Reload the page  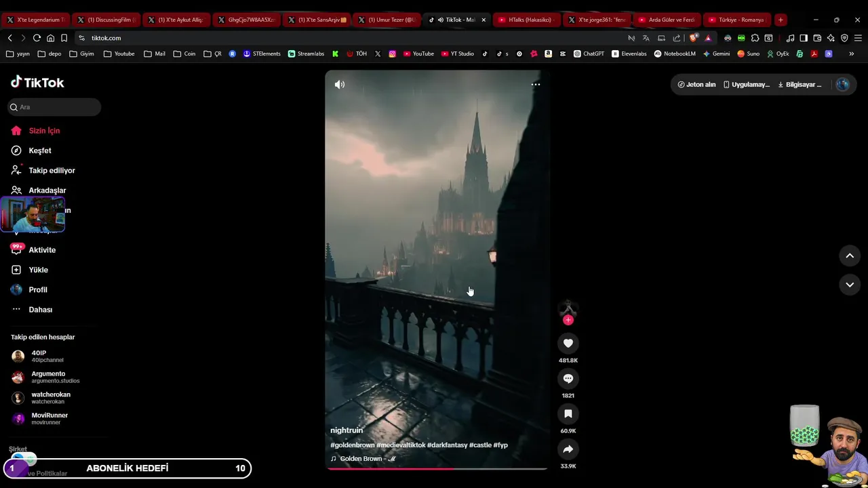(x=37, y=38)
